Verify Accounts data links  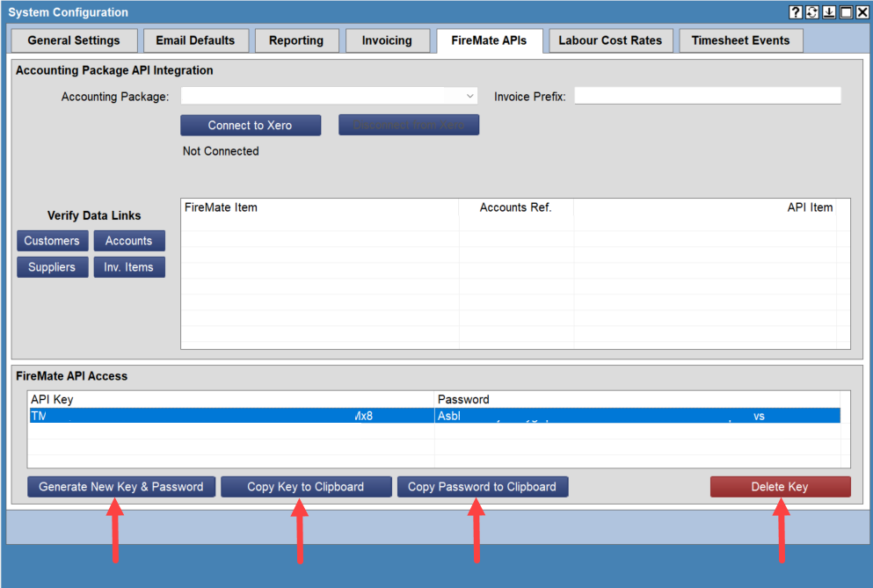[129, 240]
